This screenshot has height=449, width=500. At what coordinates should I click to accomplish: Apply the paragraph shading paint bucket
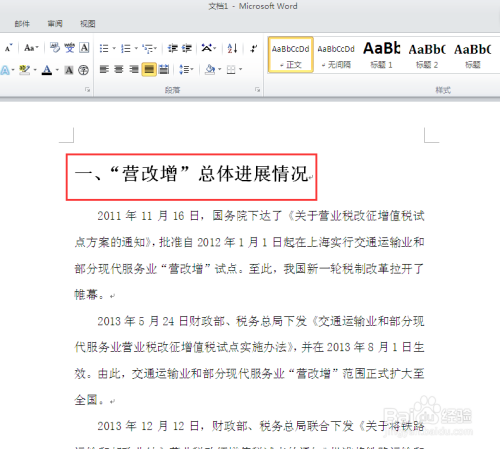pos(210,69)
